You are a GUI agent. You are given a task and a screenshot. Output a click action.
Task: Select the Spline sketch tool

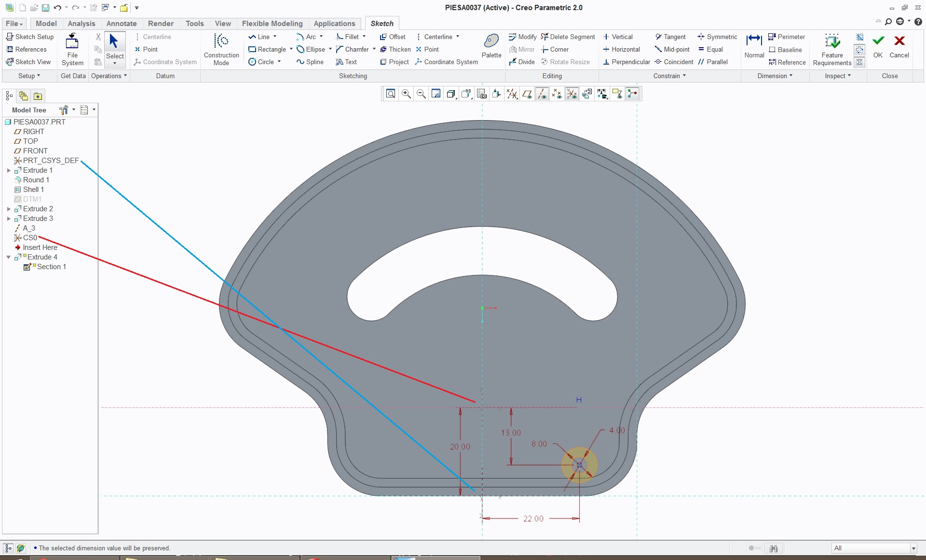coord(310,62)
